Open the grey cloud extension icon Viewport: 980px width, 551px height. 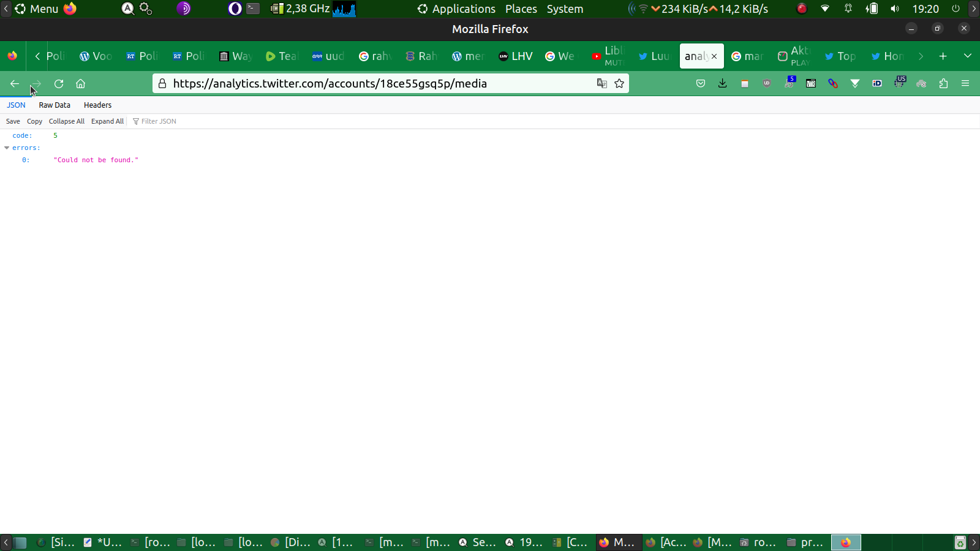(921, 84)
